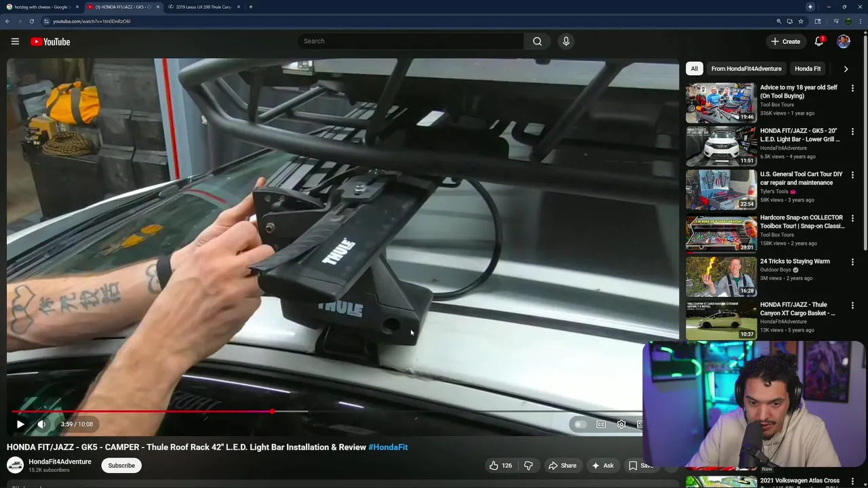Mute the video volume
The height and width of the screenshot is (488, 868).
click(x=42, y=424)
